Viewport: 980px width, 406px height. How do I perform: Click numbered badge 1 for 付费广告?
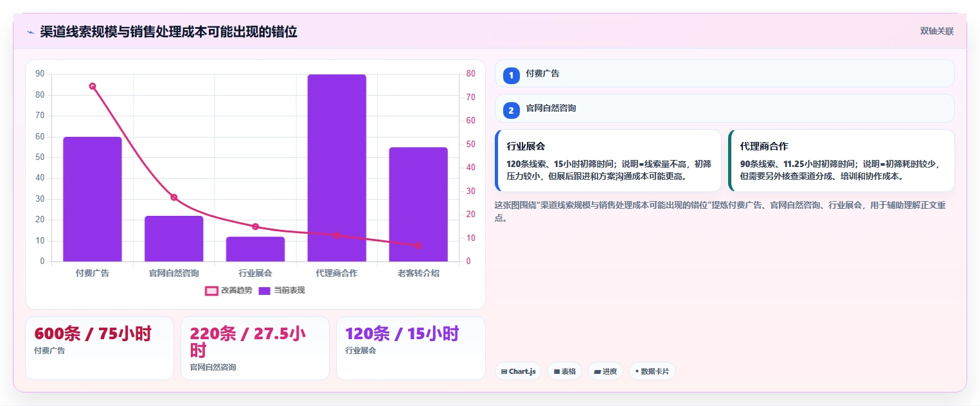coord(512,76)
